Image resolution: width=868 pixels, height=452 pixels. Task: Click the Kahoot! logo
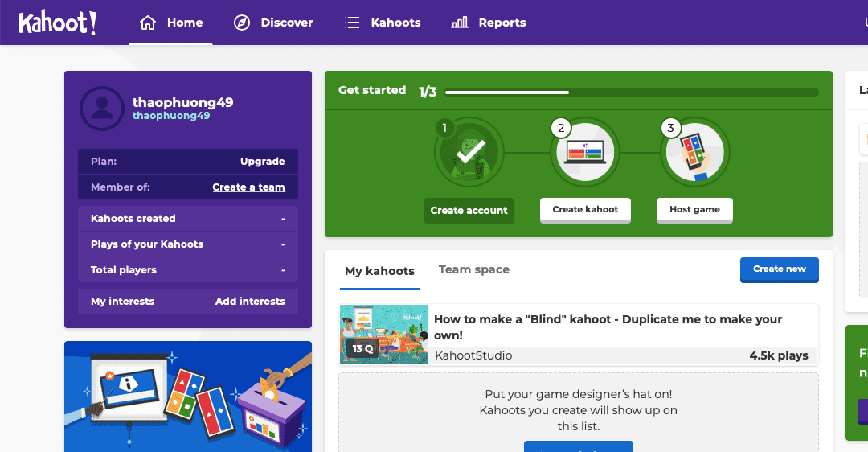58,23
